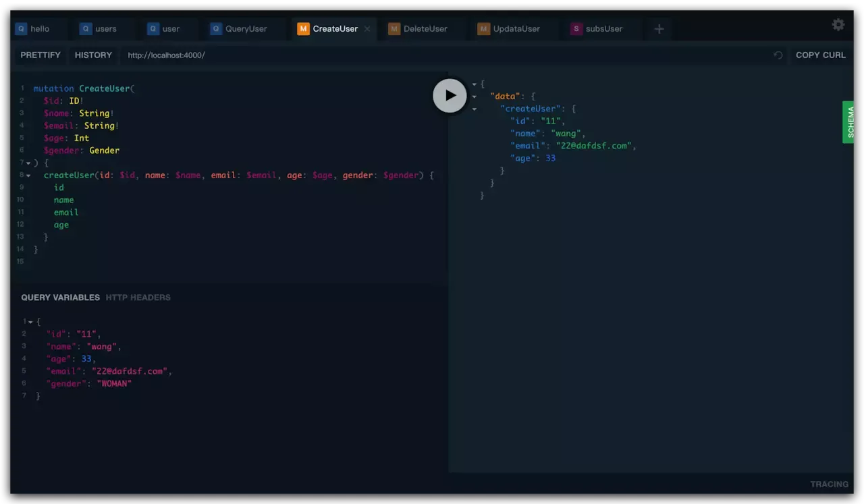This screenshot has width=864, height=504.
Task: Click "id": "11" in query variables
Action: point(72,335)
